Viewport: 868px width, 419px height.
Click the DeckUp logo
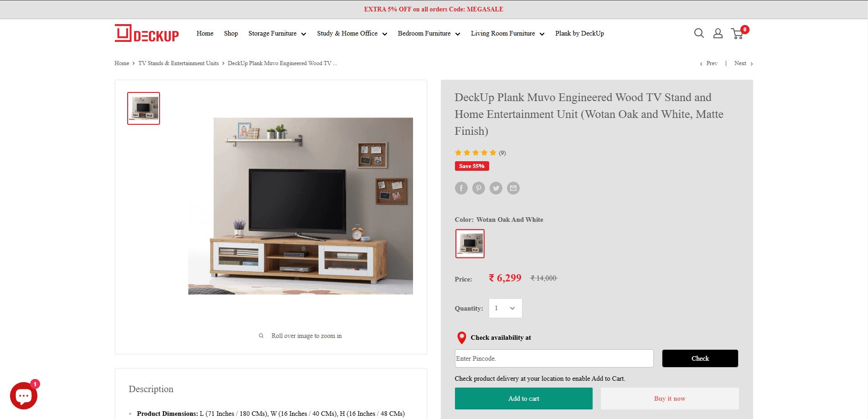pyautogui.click(x=147, y=33)
